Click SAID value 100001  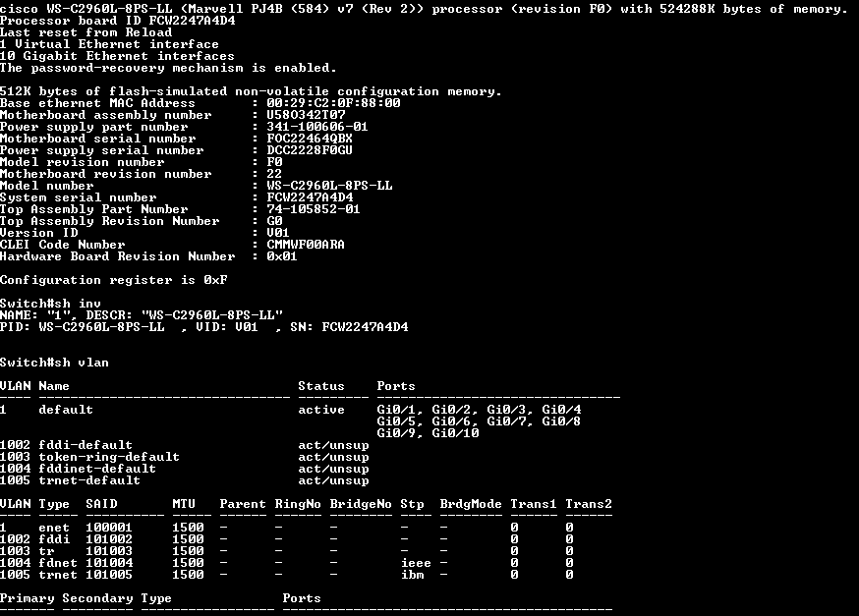point(109,528)
